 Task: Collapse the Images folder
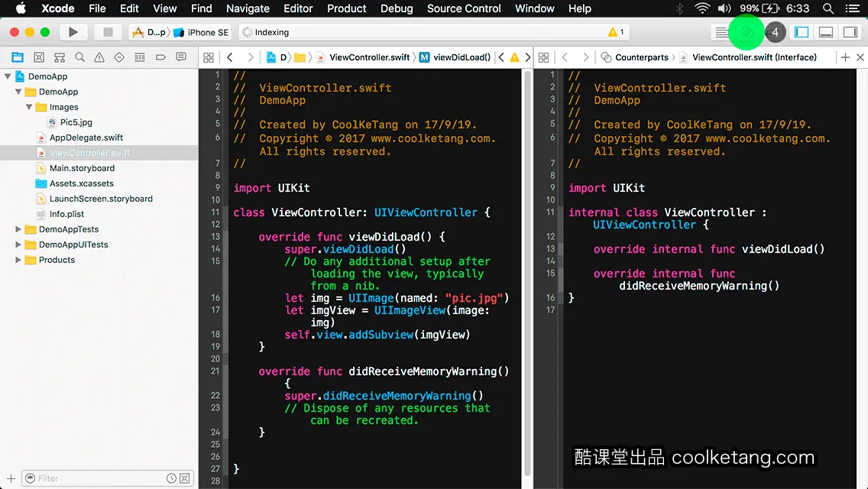pos(29,107)
